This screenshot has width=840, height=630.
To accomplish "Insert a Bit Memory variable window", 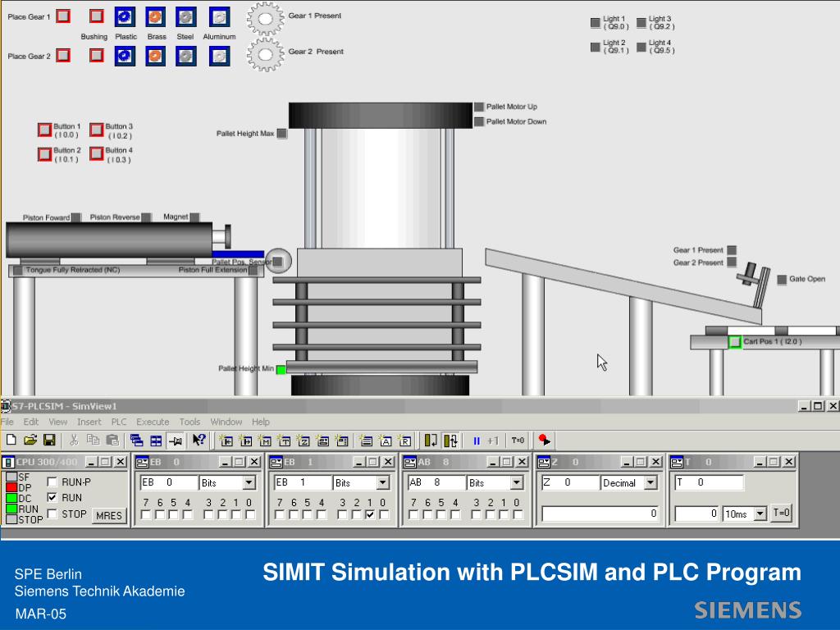I will tap(265, 441).
